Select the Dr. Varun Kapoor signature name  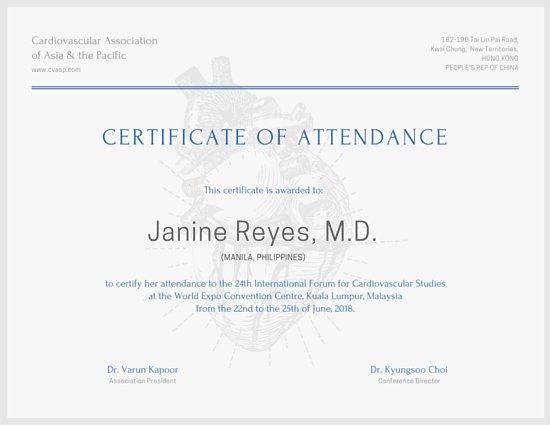click(x=142, y=369)
